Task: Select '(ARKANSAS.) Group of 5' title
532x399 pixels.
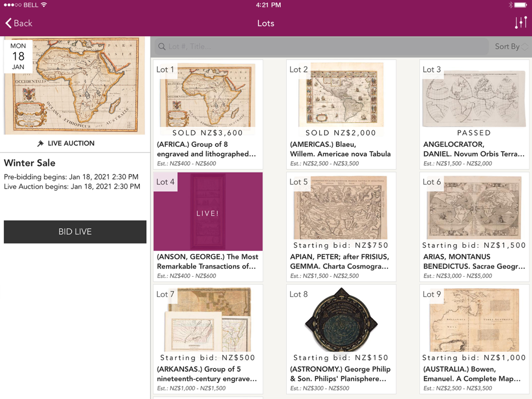Action: coord(206,374)
